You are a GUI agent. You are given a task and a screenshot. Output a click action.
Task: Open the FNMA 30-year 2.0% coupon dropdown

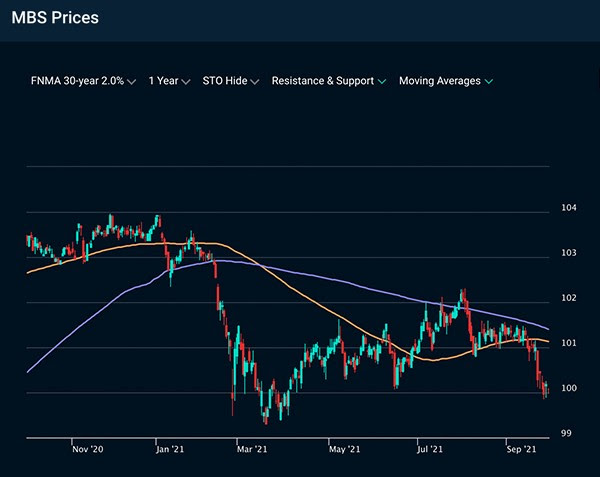pos(76,81)
